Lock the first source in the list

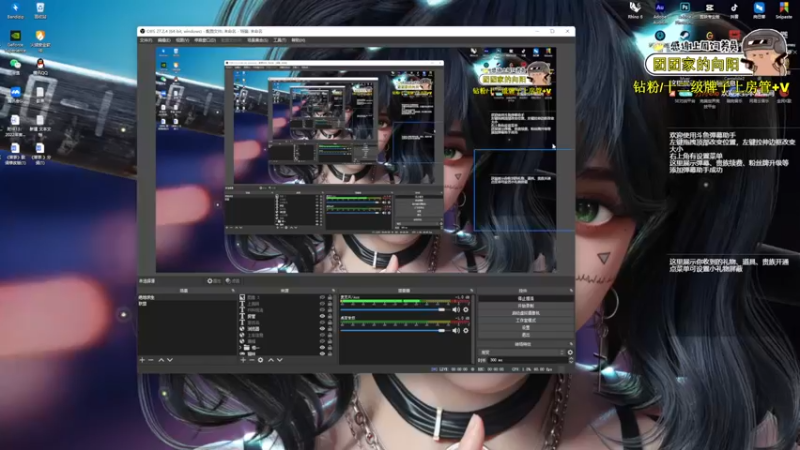[x=330, y=297]
